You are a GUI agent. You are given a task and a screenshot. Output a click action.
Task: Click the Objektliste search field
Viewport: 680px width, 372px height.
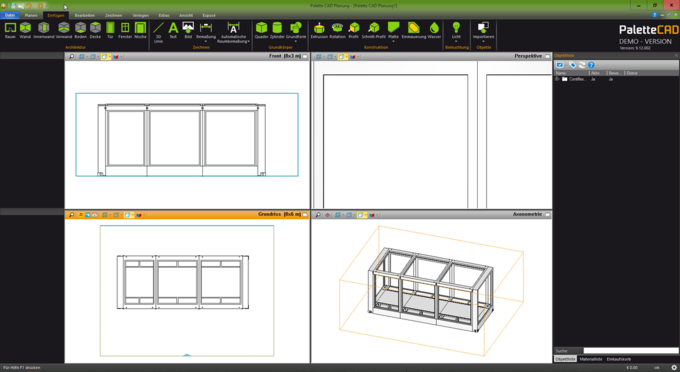(631, 351)
